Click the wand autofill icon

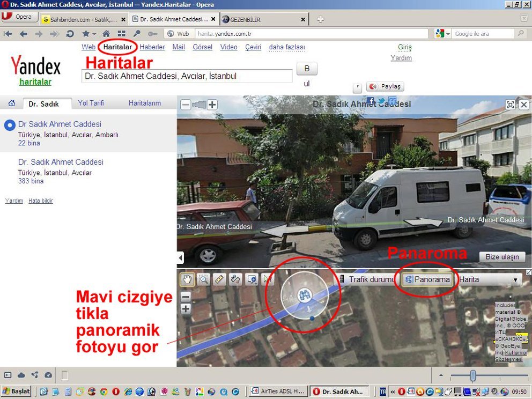[x=137, y=34]
